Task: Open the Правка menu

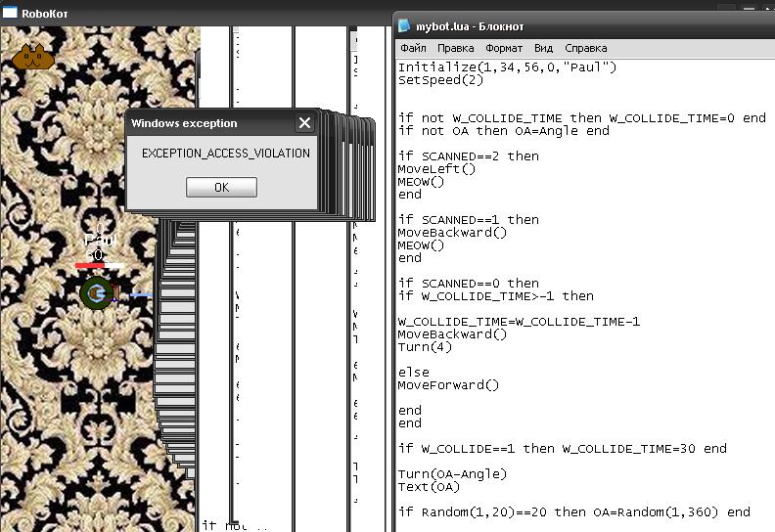Action: [455, 48]
